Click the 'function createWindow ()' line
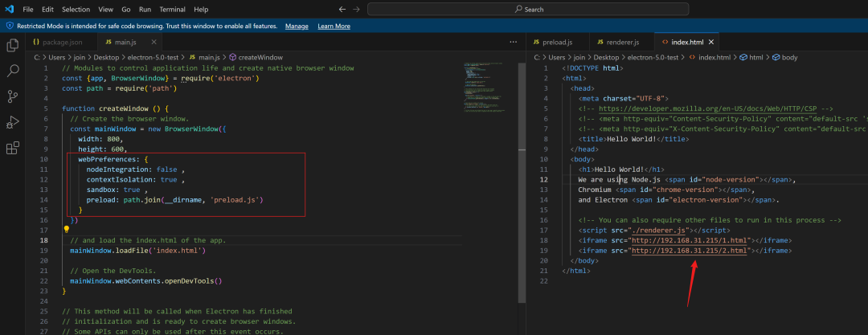 click(115, 108)
